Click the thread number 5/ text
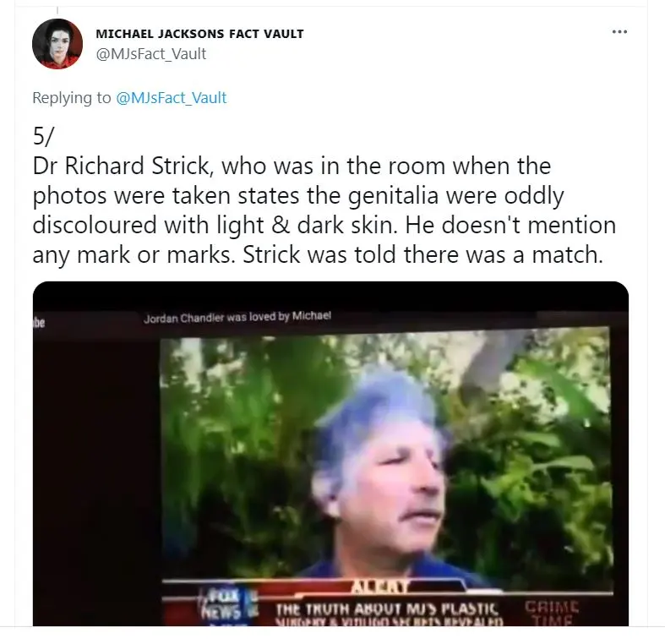This screenshot has height=644, width=665. pyautogui.click(x=43, y=136)
